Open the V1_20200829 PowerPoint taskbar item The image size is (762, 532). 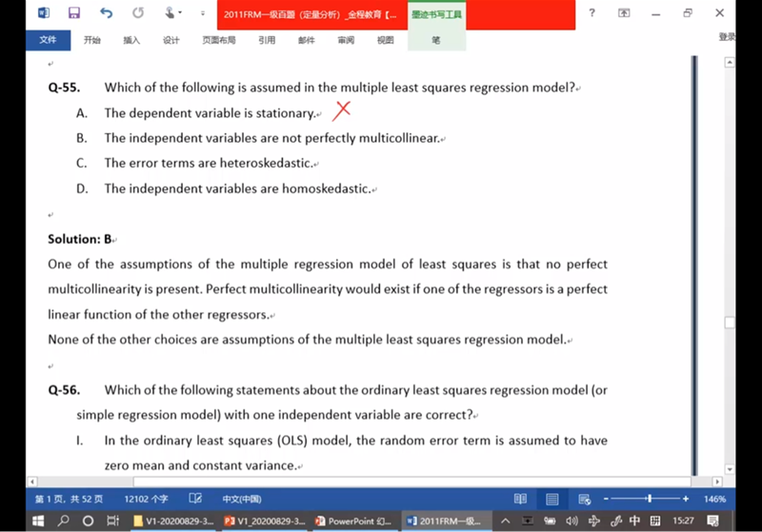coord(265,522)
